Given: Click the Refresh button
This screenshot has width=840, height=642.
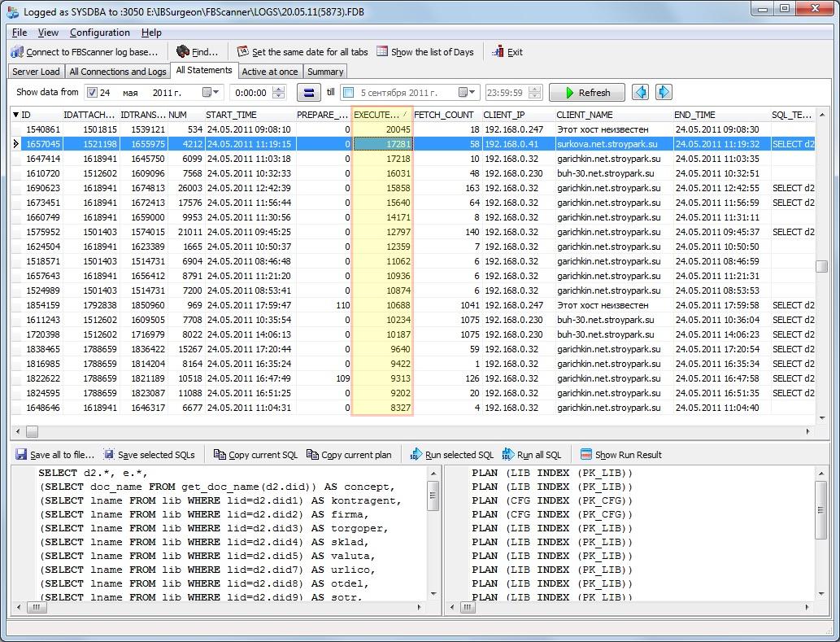Looking at the screenshot, I should click(x=587, y=92).
